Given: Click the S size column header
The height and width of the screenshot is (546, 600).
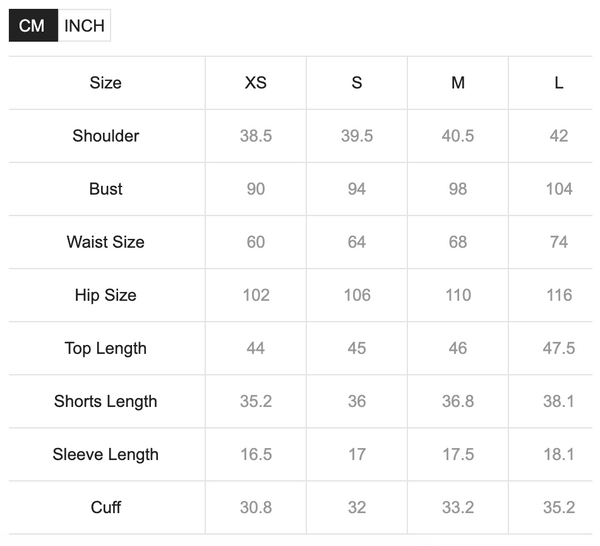Looking at the screenshot, I should pyautogui.click(x=357, y=83).
